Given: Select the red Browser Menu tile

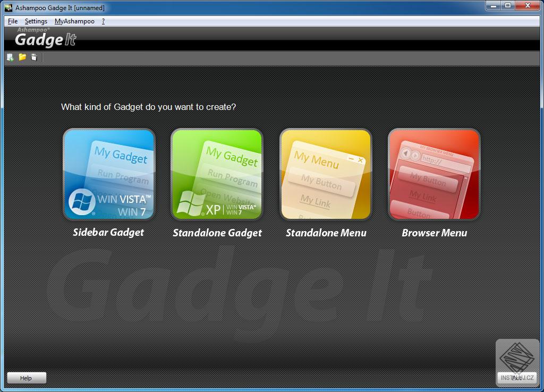Looking at the screenshot, I should [434, 174].
